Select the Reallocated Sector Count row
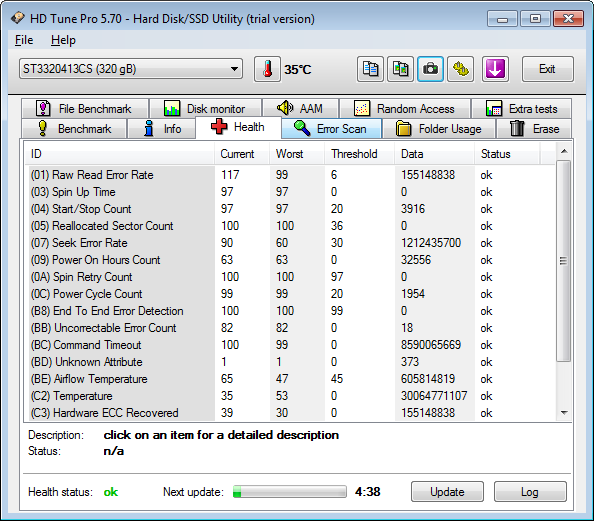 pos(289,226)
